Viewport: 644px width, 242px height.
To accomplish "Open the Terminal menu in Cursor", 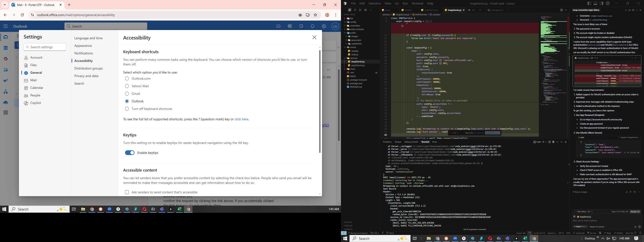I will 417,4.
